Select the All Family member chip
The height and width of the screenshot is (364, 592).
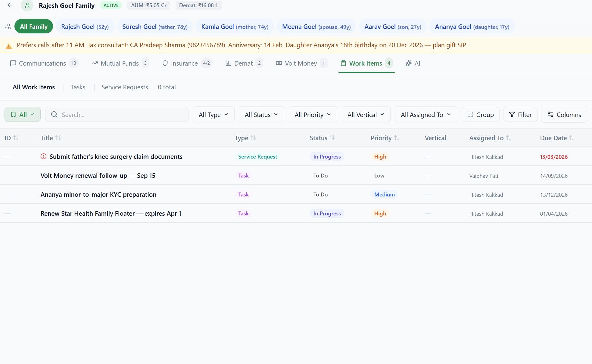pos(33,26)
